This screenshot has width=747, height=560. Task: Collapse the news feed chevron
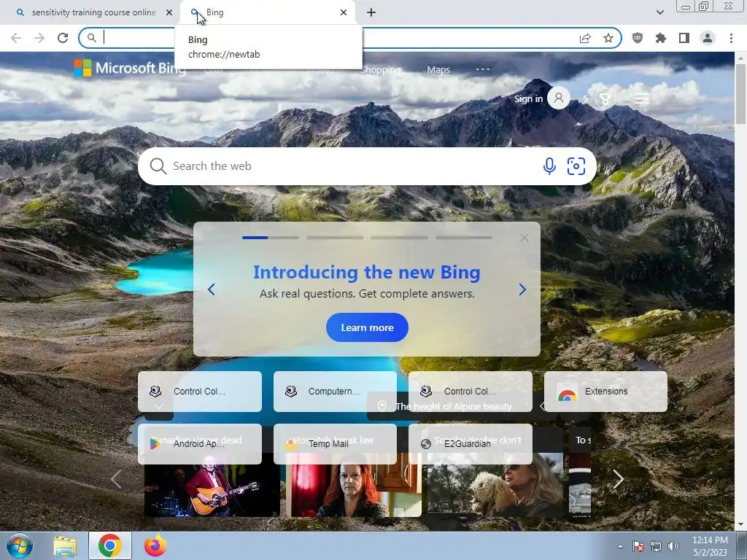158,406
